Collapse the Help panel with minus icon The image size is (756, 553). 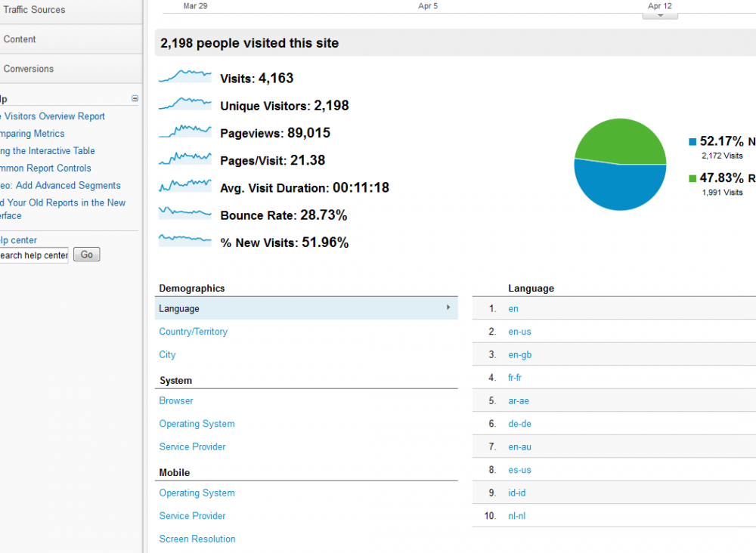(135, 98)
